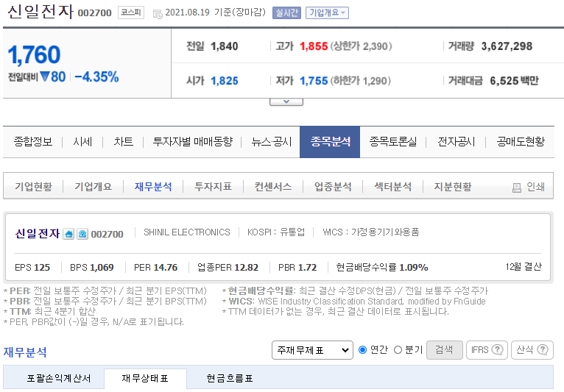Viewport: 564px width, 392px height.
Task: Click the 재무분석 section heading
Action: [25, 352]
